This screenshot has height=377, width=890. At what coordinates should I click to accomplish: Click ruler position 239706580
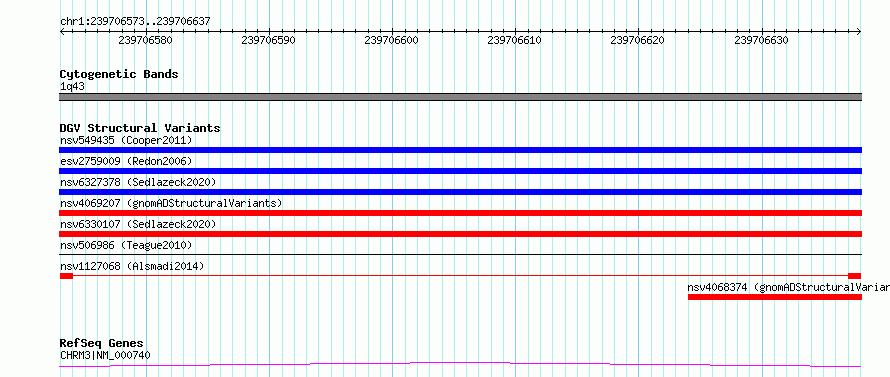coord(145,41)
